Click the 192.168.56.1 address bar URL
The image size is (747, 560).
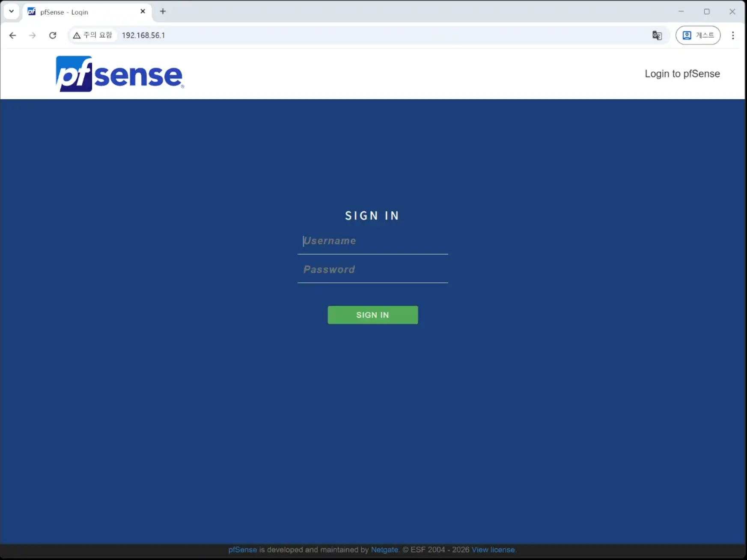tap(143, 36)
